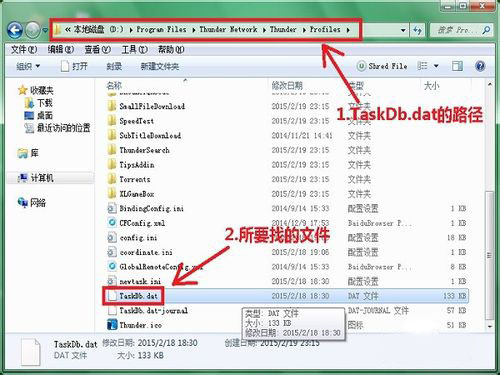This screenshot has height=375, width=500.
Task: Open the 组织 dropdown menu
Action: tap(28, 66)
